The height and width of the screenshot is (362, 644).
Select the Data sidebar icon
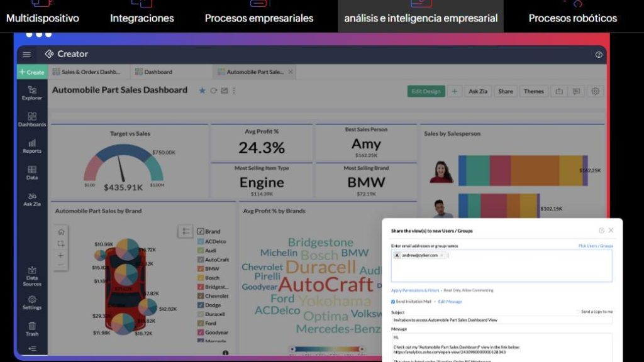32,173
